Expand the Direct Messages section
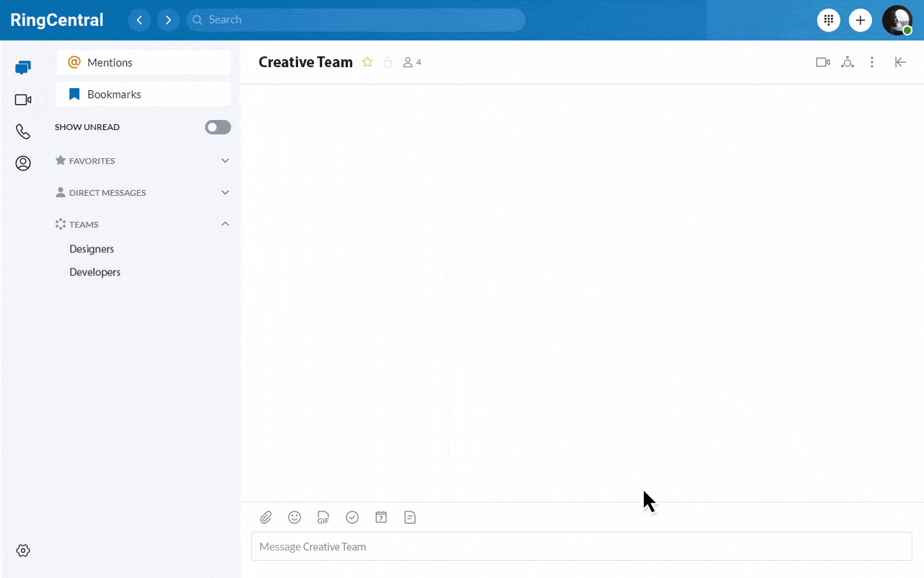This screenshot has height=578, width=924. coord(225,193)
